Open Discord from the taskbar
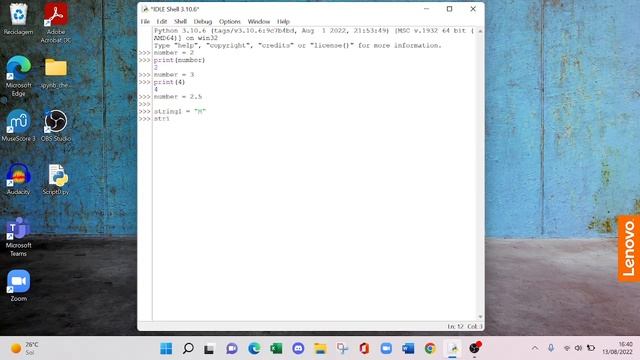 (x=298, y=349)
